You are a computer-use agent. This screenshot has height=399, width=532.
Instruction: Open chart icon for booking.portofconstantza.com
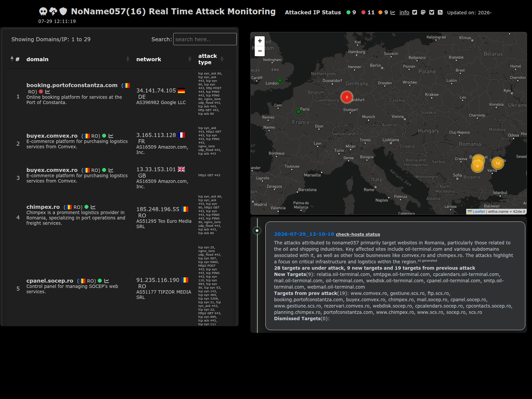tap(48, 92)
